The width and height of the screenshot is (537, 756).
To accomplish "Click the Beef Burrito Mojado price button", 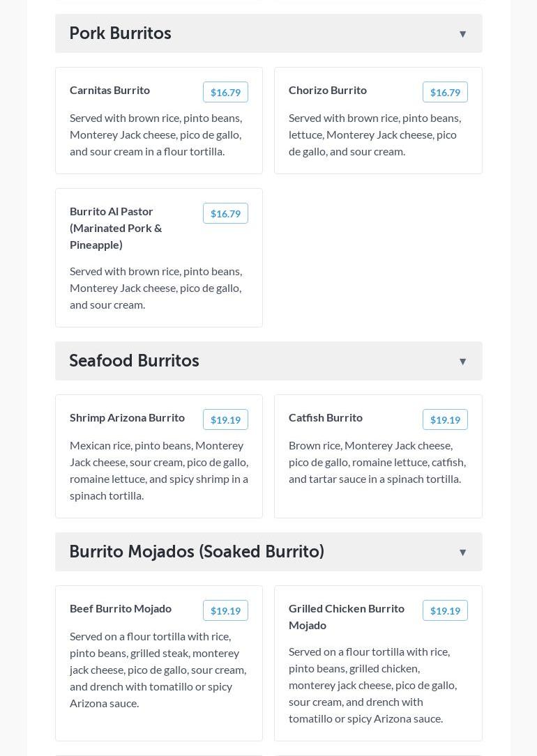I will 225,611.
